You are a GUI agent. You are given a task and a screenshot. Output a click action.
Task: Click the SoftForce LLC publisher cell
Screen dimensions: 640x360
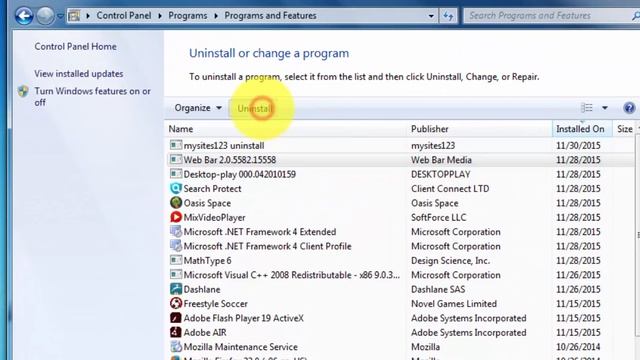pyautogui.click(x=438, y=218)
